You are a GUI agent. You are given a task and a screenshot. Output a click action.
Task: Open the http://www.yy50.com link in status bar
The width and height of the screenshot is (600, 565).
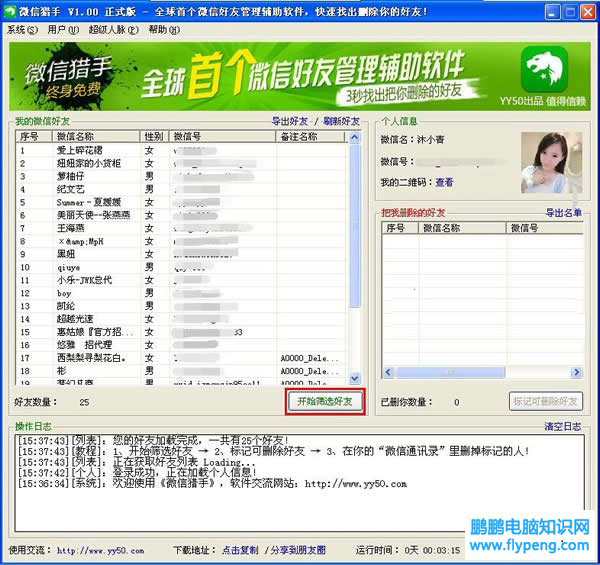(x=100, y=550)
